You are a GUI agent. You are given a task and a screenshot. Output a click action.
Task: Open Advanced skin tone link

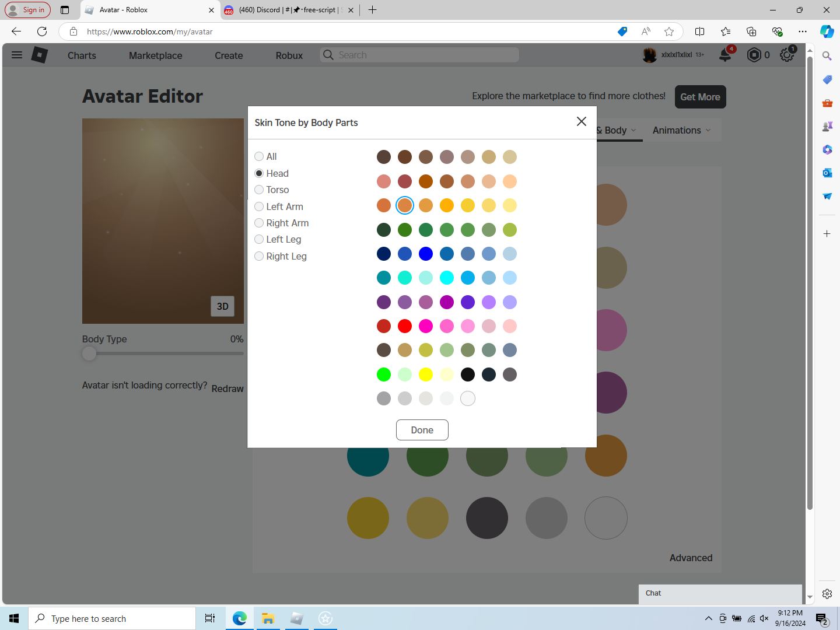click(x=691, y=558)
